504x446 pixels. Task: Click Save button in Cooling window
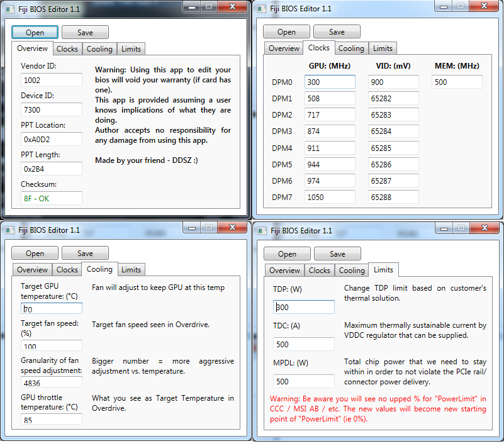[85, 254]
